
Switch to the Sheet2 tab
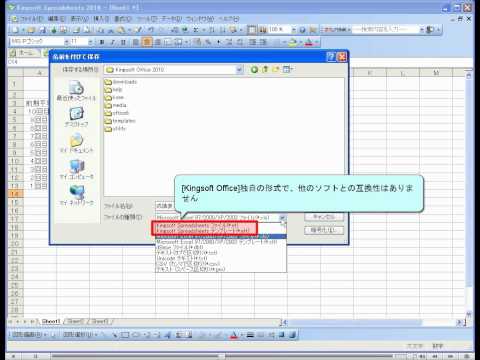pyautogui.click(x=76, y=322)
